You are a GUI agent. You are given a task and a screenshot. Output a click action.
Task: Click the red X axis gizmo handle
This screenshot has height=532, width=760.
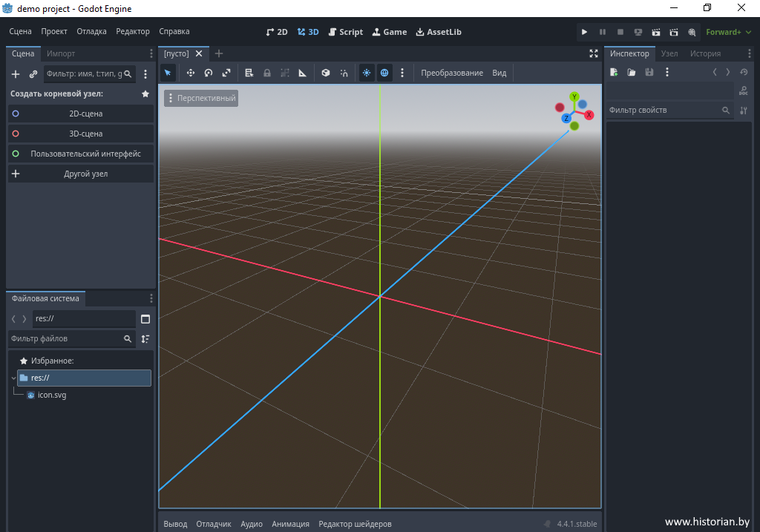click(589, 115)
